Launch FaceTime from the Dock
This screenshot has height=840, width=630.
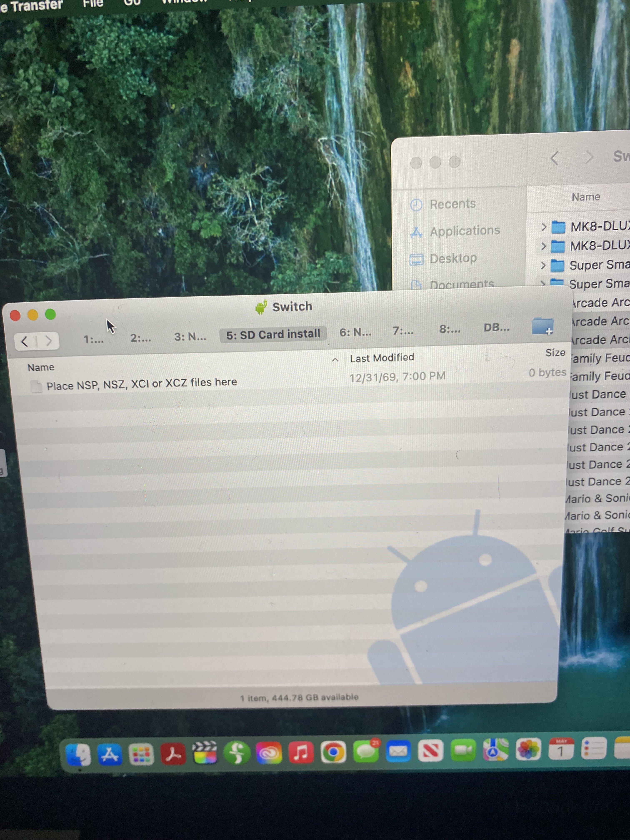point(463,750)
